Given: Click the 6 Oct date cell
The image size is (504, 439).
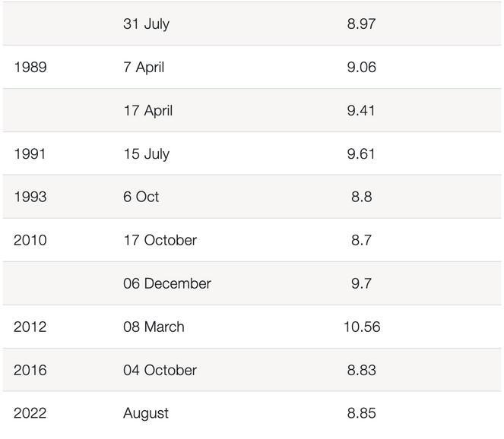Looking at the screenshot, I should (141, 197).
